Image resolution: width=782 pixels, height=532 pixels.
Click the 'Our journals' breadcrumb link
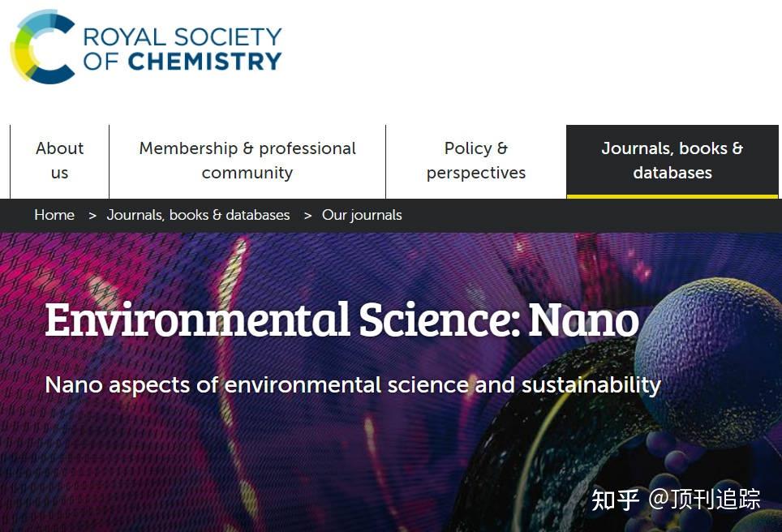(x=362, y=215)
